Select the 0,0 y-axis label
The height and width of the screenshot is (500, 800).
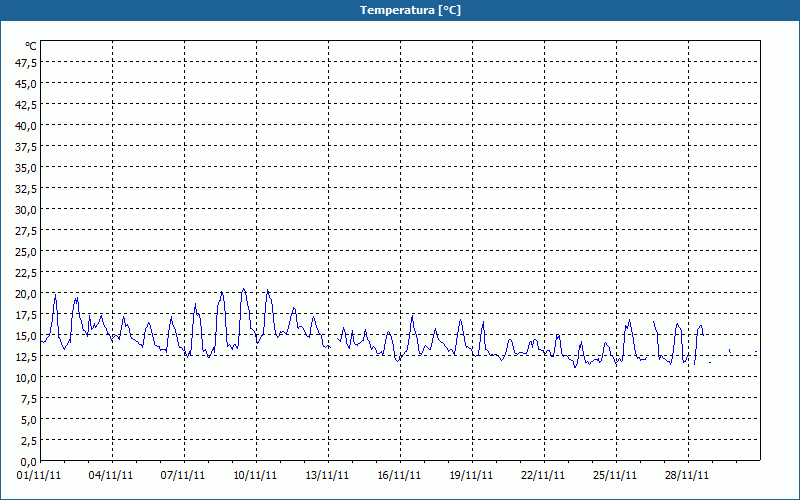point(29,462)
